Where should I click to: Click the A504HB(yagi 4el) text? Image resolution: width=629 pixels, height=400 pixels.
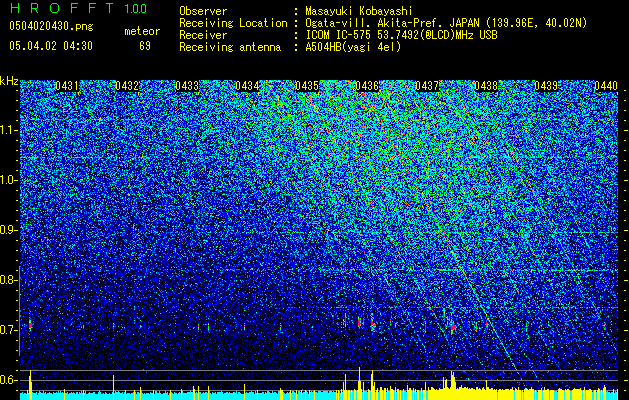[353, 47]
